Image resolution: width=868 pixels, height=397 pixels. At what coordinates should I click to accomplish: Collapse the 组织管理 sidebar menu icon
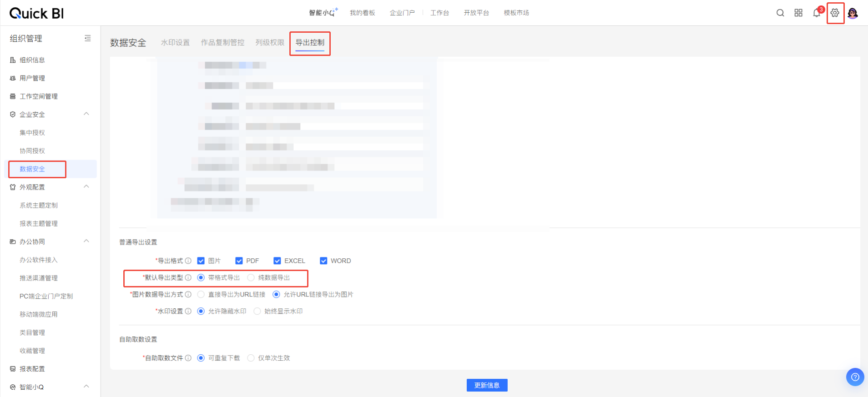[88, 39]
